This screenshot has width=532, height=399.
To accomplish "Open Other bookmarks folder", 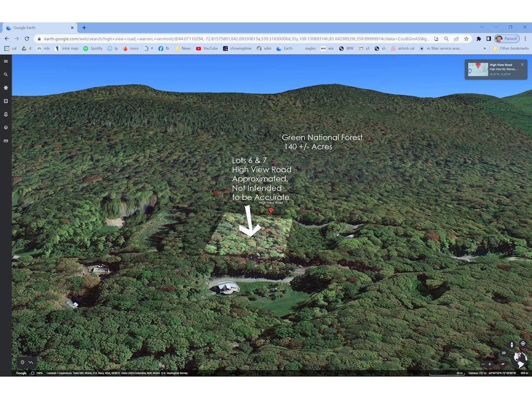I will 511,49.
